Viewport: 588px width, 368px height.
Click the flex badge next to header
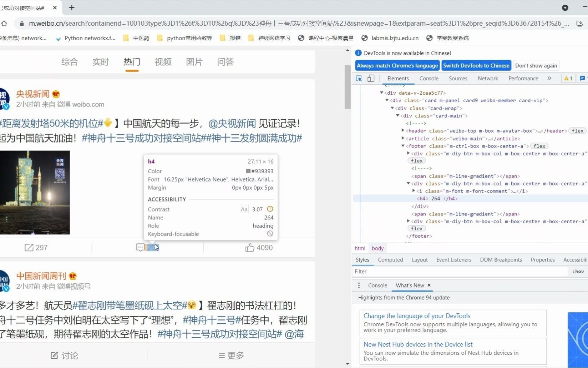(x=577, y=131)
